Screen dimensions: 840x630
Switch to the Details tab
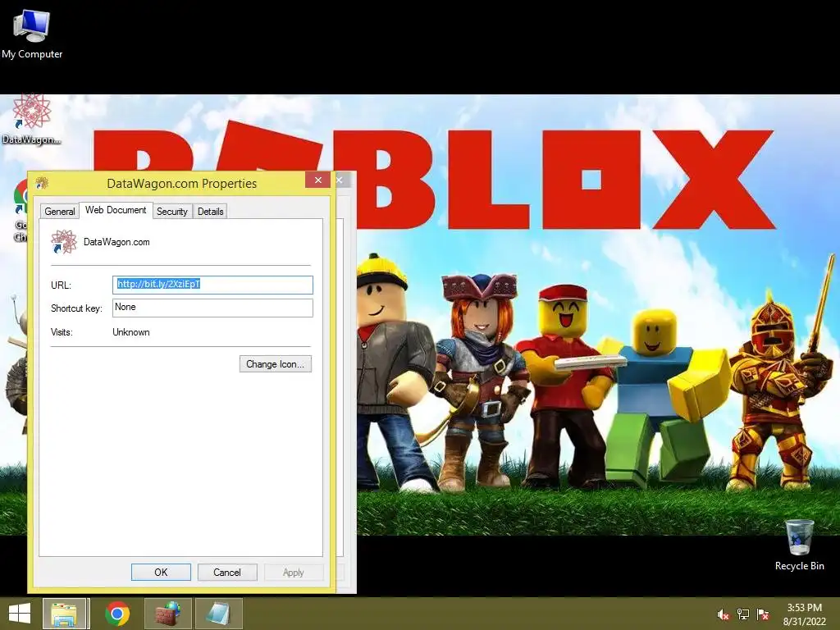pyautogui.click(x=210, y=211)
